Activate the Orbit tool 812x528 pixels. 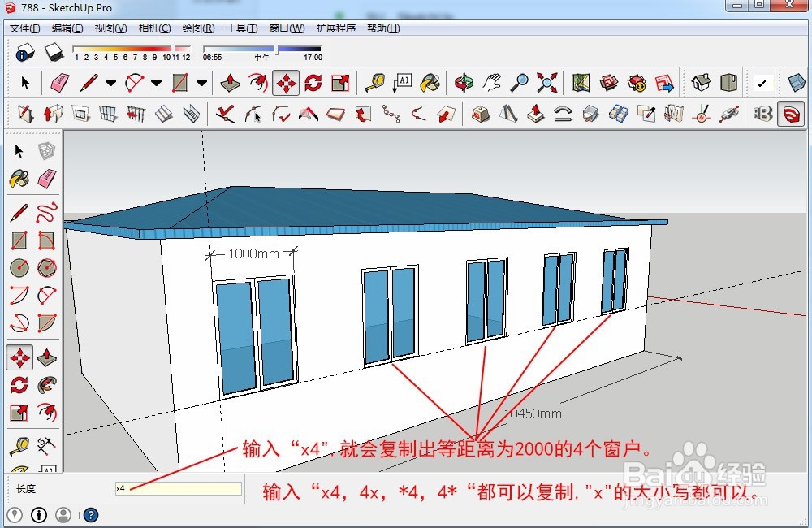point(464,83)
